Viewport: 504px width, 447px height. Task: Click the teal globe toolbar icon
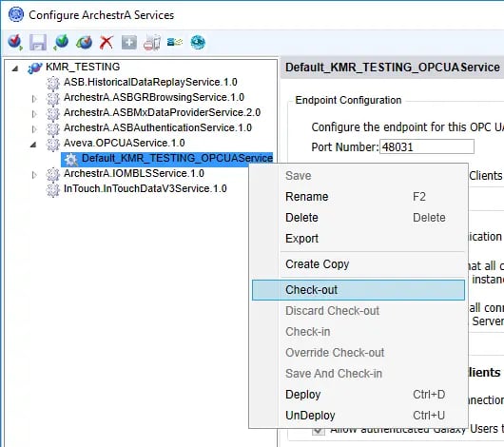pyautogui.click(x=198, y=42)
